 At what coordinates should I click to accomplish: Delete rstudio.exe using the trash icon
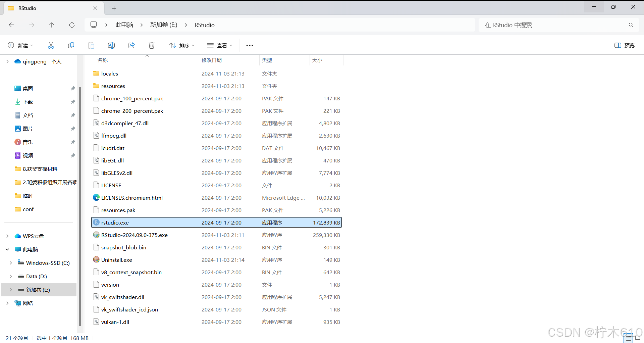[x=151, y=45]
